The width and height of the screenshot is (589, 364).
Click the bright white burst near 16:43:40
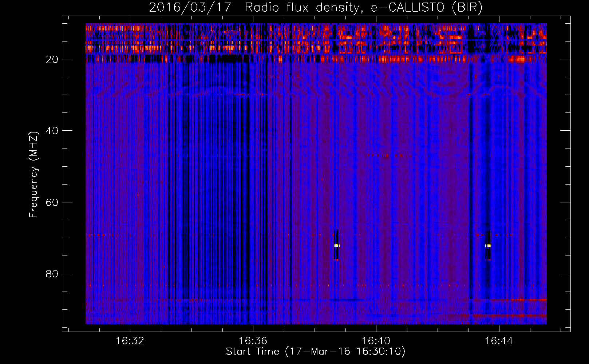(488, 246)
